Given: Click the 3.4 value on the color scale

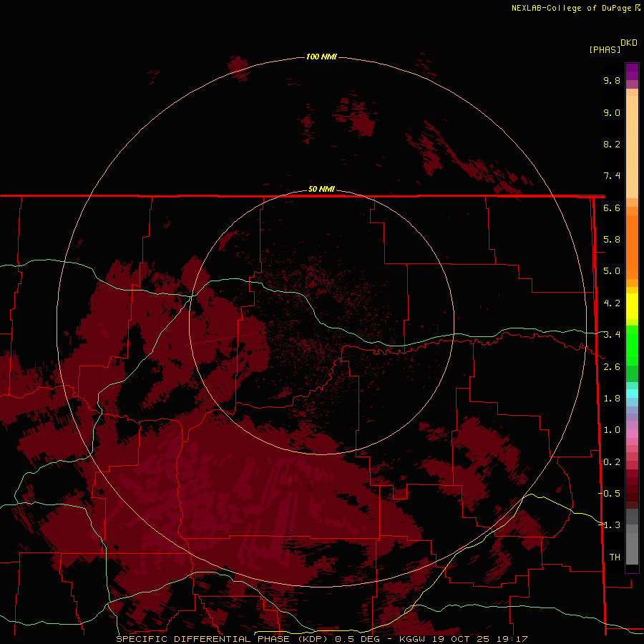Looking at the screenshot, I should point(612,335).
